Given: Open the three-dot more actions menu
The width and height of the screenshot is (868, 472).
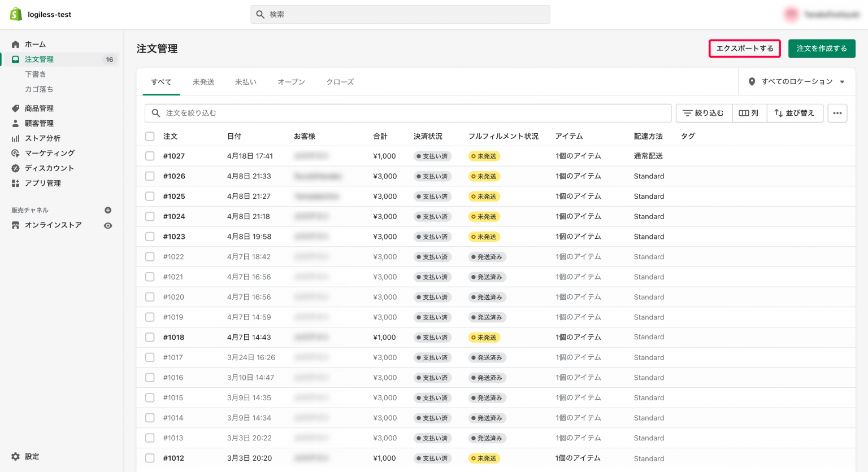Looking at the screenshot, I should point(837,113).
